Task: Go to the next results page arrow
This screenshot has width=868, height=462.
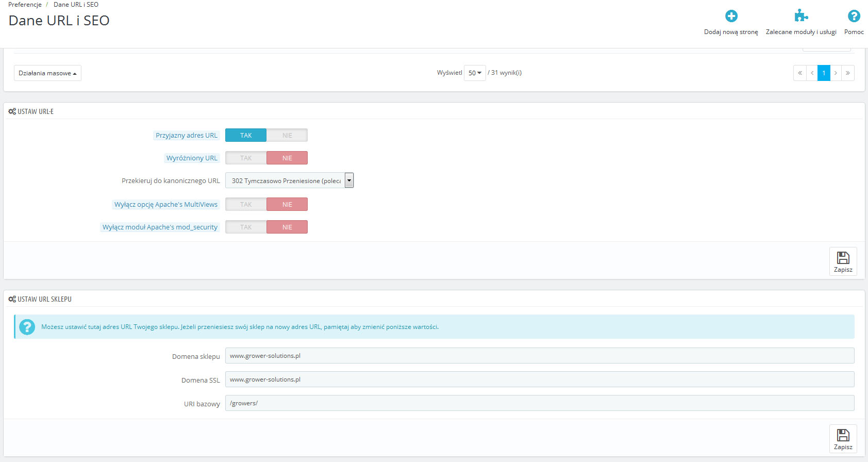Action: tap(836, 73)
